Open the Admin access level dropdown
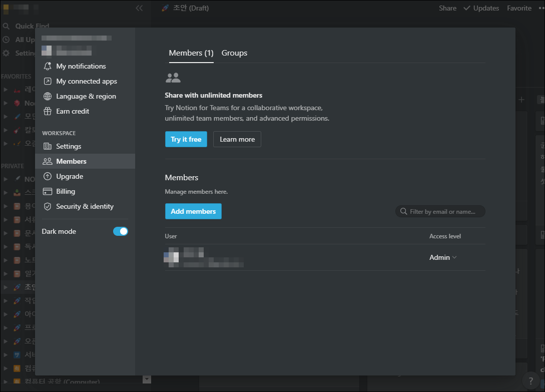545x392 pixels. (443, 257)
